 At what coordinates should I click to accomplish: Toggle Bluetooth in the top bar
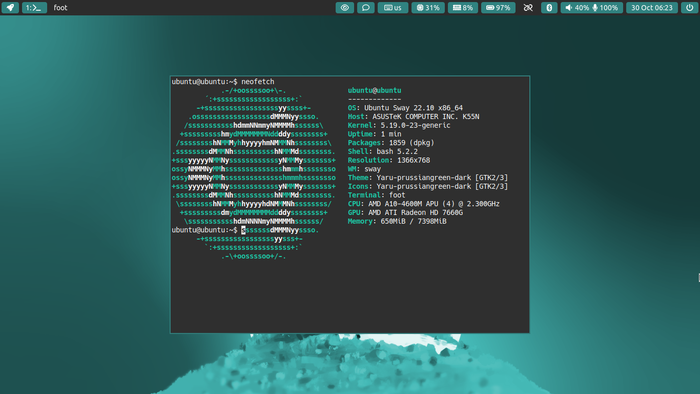coord(549,8)
